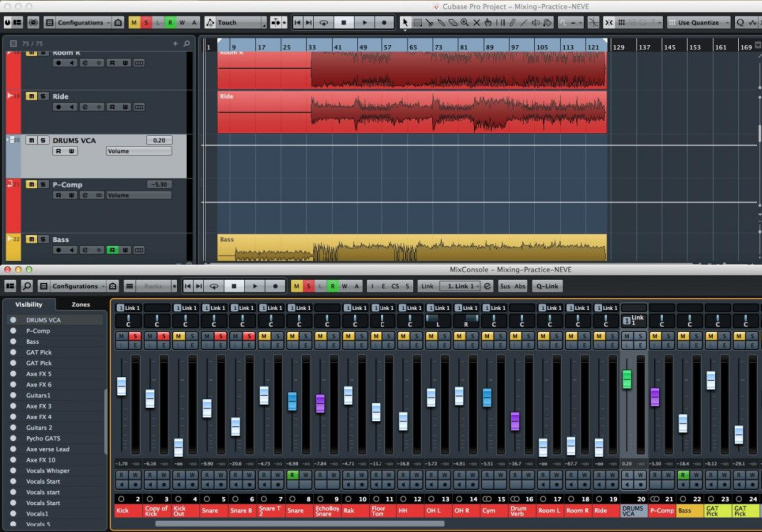Screen dimensions: 762x532
Task: Click Play in the MixConsole transport
Action: pos(254,286)
